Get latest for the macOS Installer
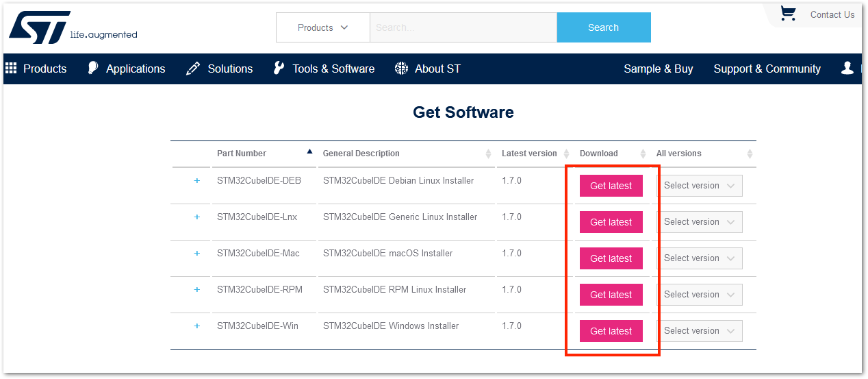This screenshot has height=379, width=868. [x=611, y=258]
